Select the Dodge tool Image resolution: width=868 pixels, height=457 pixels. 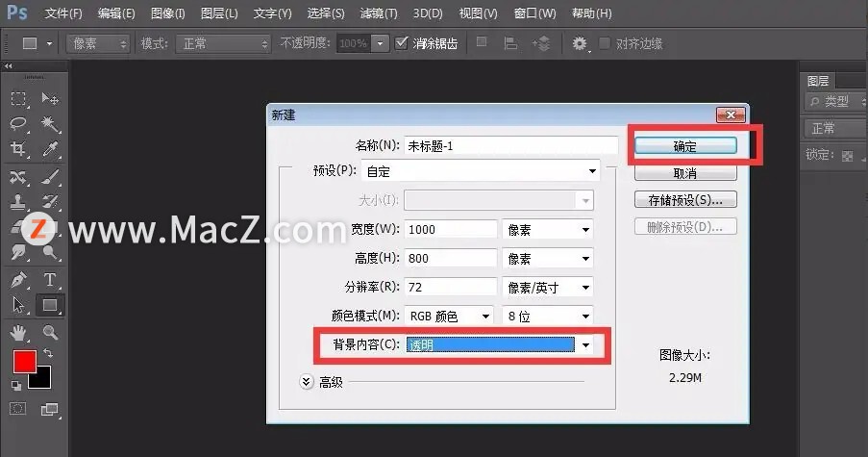point(50,252)
